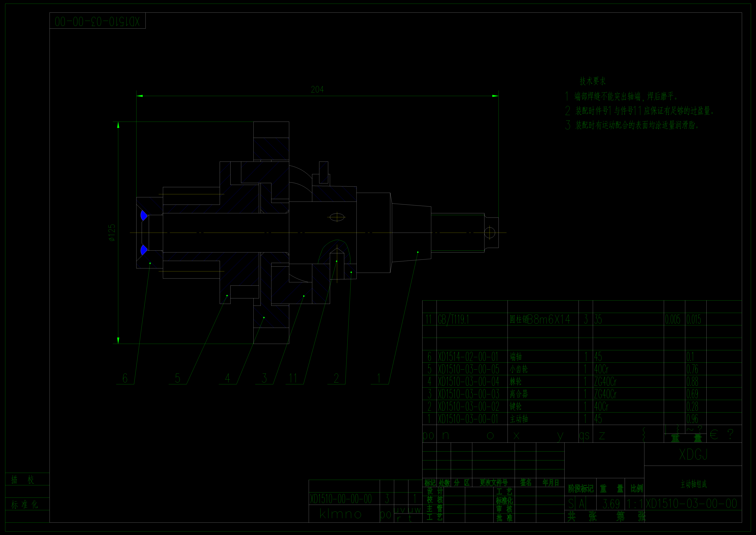
Task: Select technical note 3 about 润滑脂
Action: (x=632, y=125)
